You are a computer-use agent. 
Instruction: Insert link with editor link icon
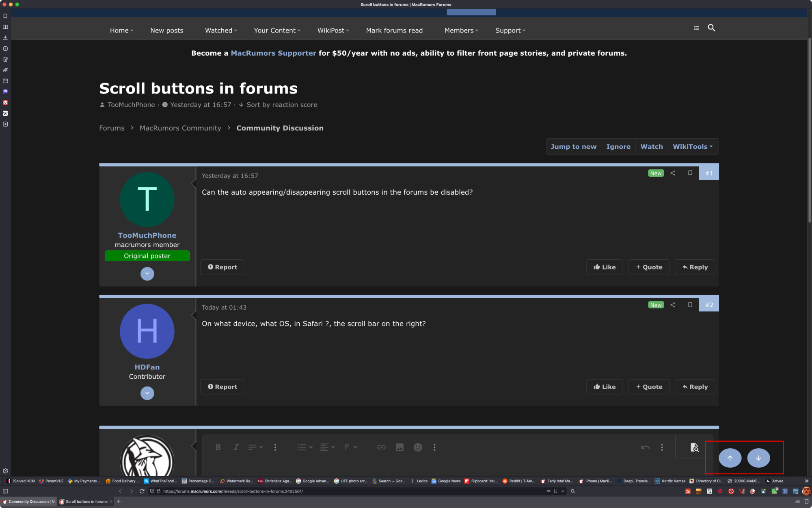pyautogui.click(x=381, y=447)
